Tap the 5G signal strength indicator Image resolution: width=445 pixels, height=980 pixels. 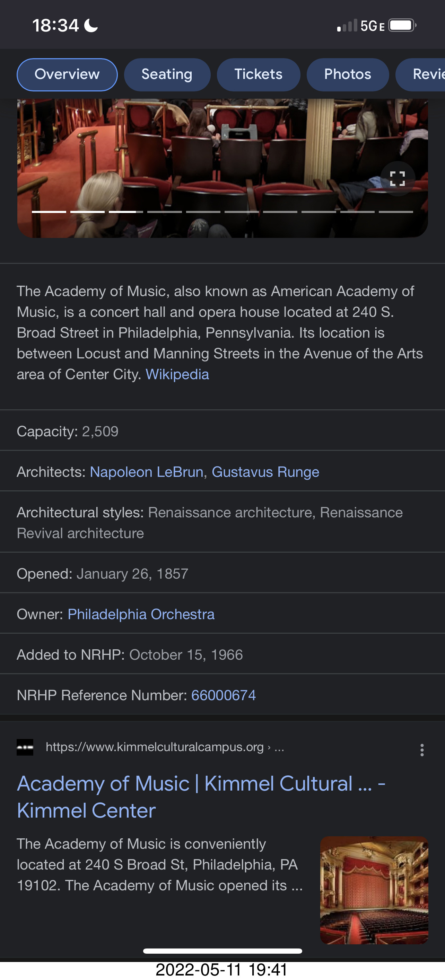[x=360, y=26]
